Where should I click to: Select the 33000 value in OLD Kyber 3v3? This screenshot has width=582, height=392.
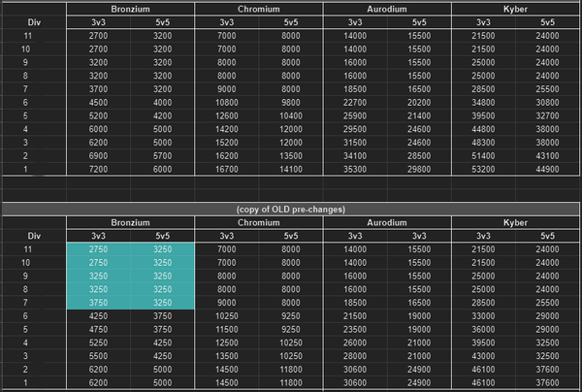[484, 316]
